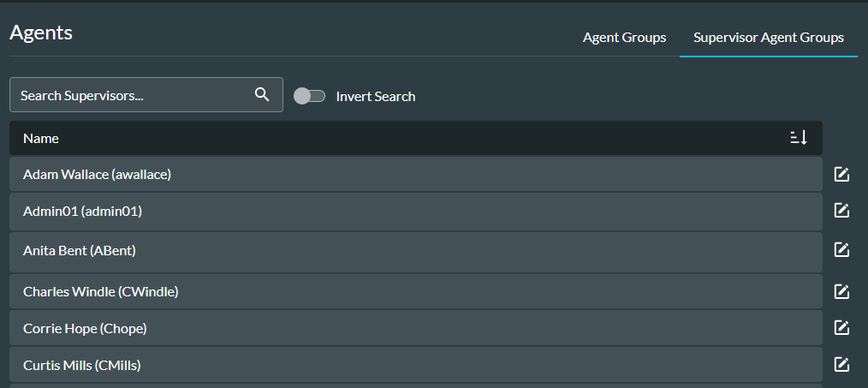Select the Corrie Hope (Chope) row
This screenshot has width=868, height=388.
[x=415, y=328]
